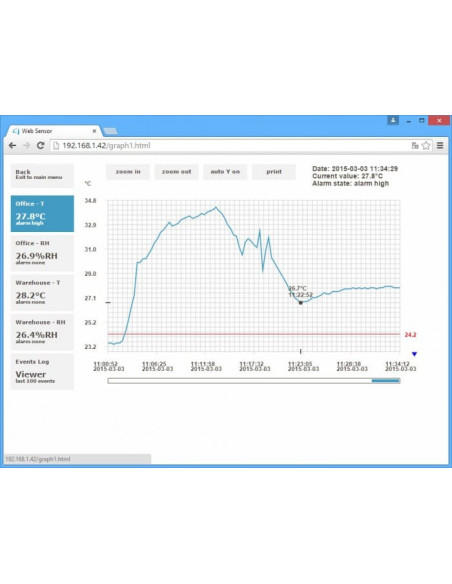Screen dimensions: 452x584
Task: Click the zoom in button
Action: point(128,172)
